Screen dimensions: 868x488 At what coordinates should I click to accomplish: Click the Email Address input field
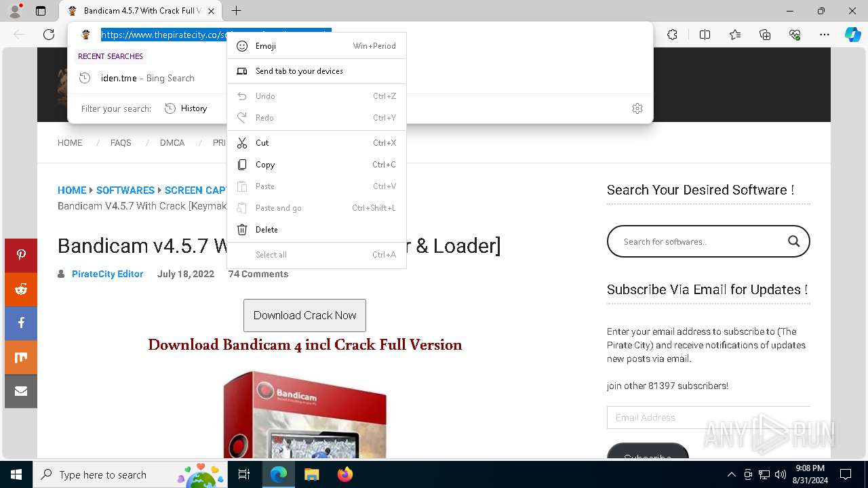[x=709, y=418]
